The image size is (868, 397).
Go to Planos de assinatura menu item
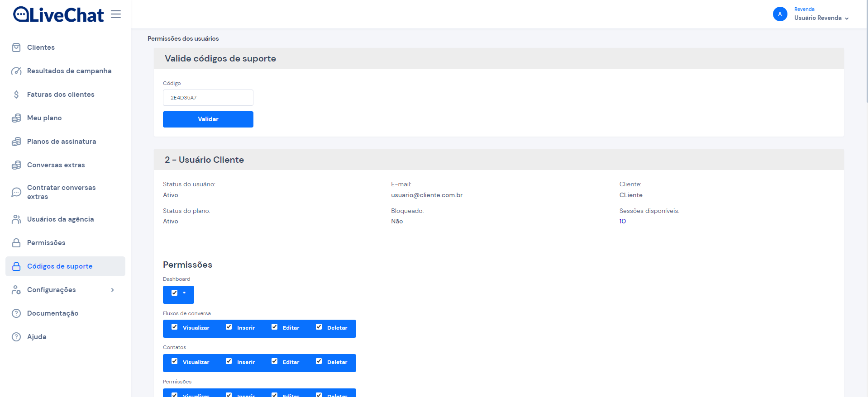click(x=62, y=142)
